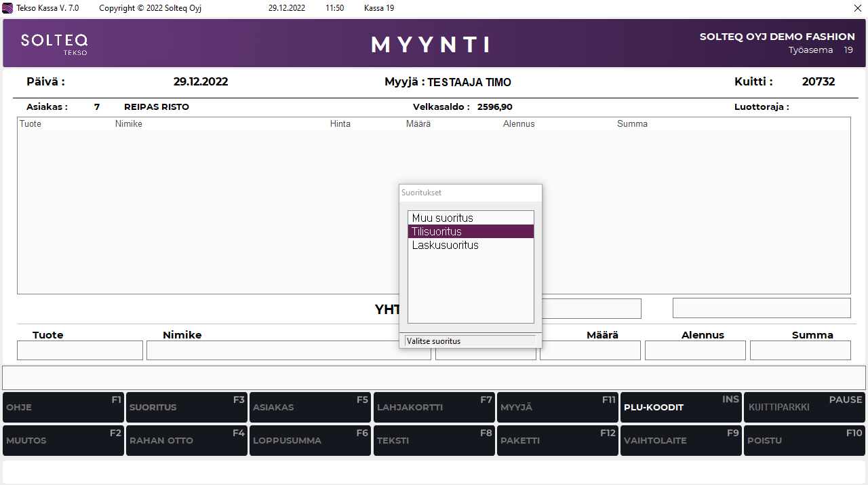The height and width of the screenshot is (485, 868).
Task: Click the MUUTOS F2 button
Action: (63, 440)
